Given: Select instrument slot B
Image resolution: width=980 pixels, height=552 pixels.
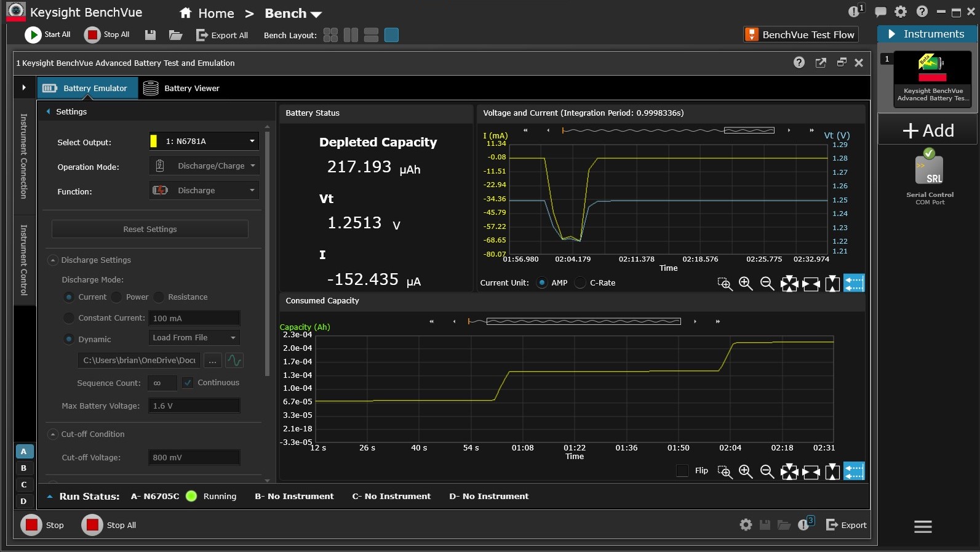Looking at the screenshot, I should point(24,468).
